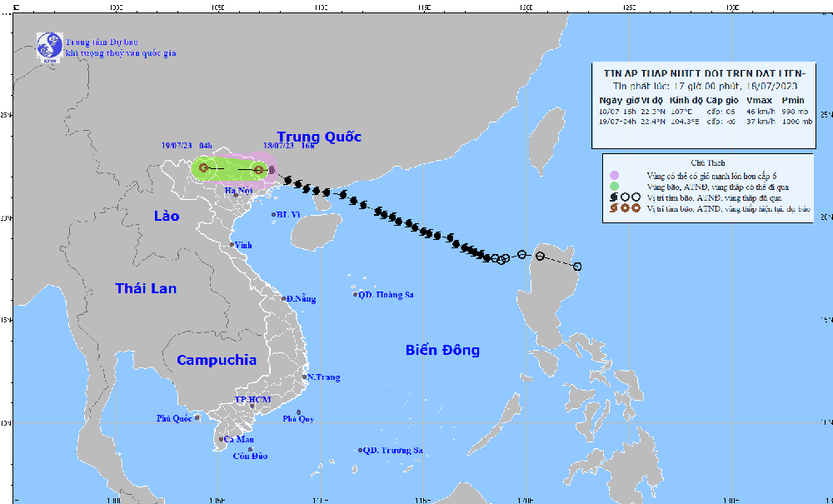Click the bulletin title 'TIN AP THAP NHIET DOI'
The image size is (833, 504).
pos(705,73)
